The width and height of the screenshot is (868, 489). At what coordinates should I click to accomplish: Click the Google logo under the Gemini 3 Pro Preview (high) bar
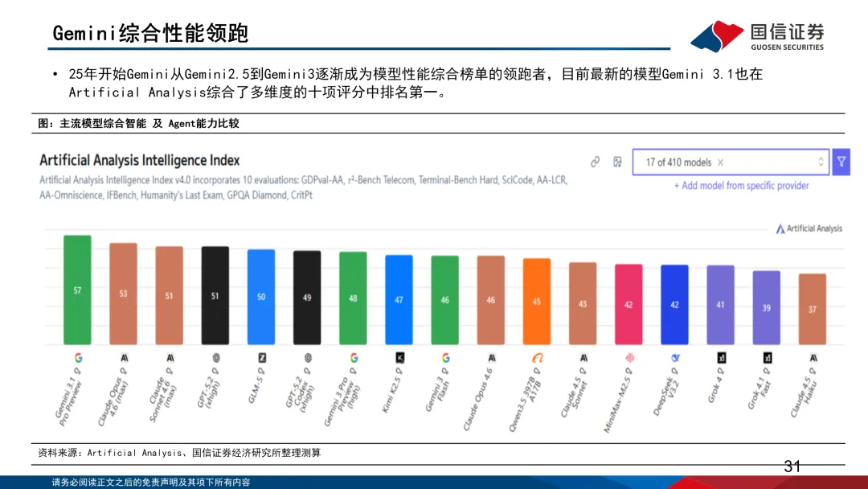point(354,358)
